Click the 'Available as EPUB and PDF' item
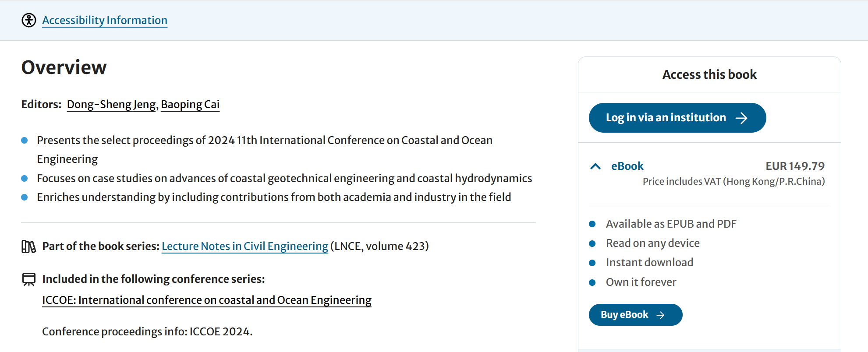This screenshot has width=868, height=352. [x=671, y=224]
